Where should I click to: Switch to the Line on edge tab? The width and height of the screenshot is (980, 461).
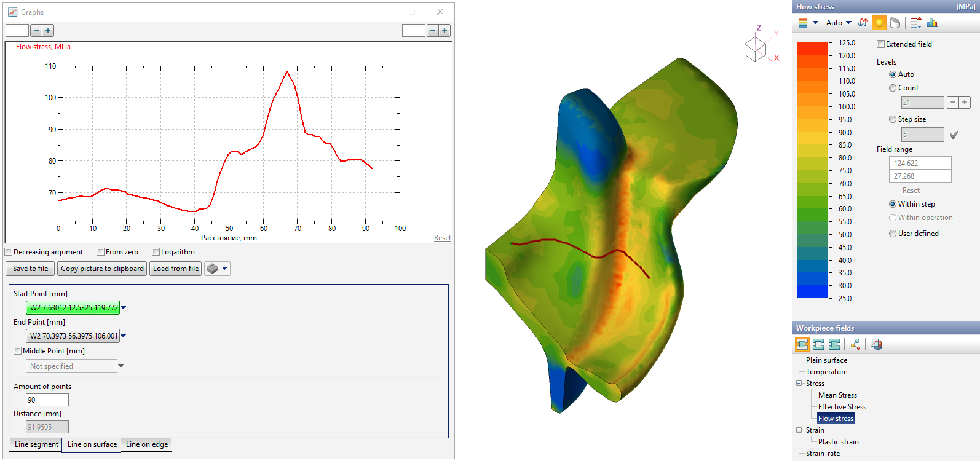point(147,444)
